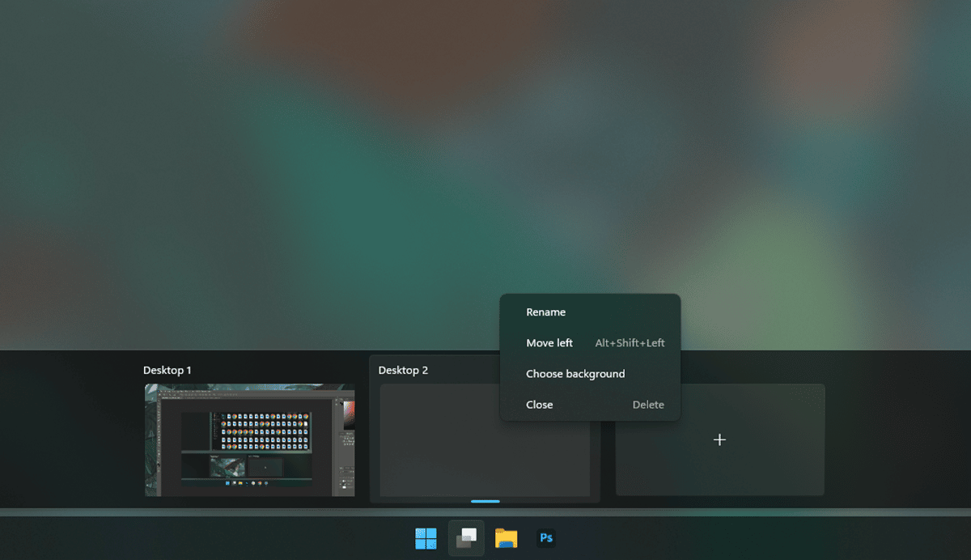Image resolution: width=971 pixels, height=560 pixels.
Task: Click the blurred wallpaper to dismiss menu
Action: point(243,162)
